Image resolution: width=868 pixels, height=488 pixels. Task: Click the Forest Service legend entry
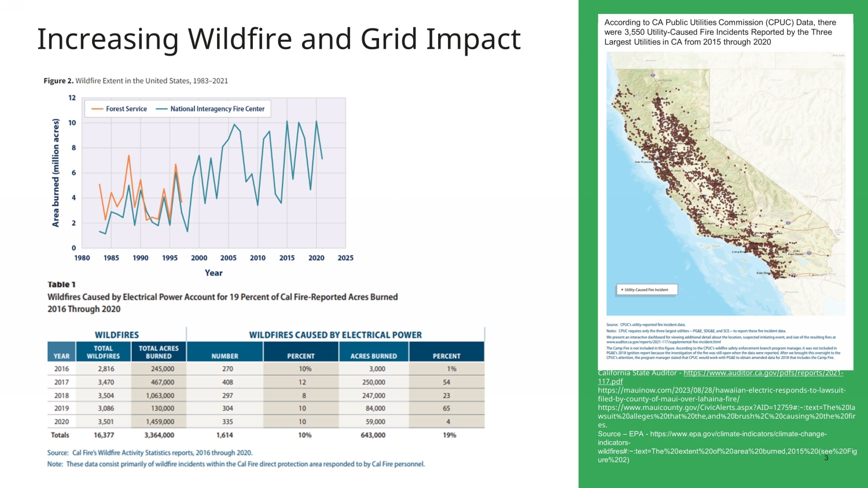click(120, 109)
